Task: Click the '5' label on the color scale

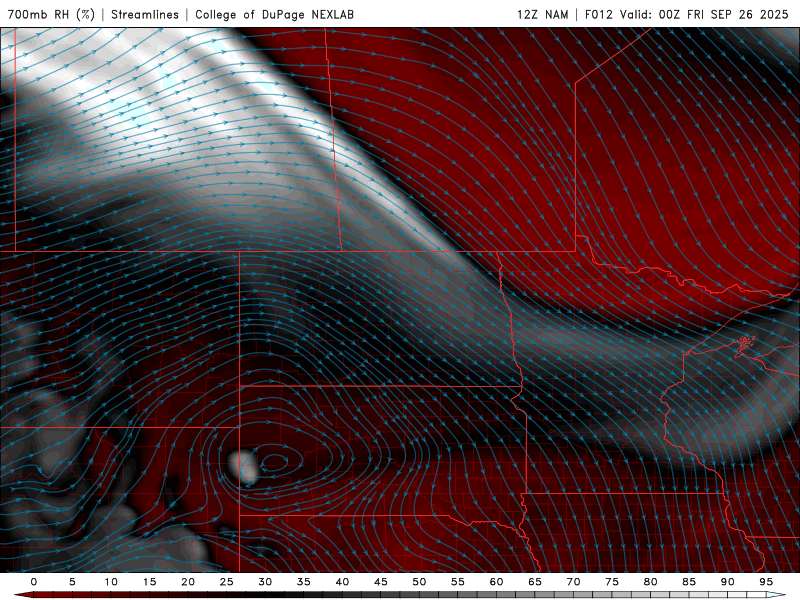Action: coord(72,582)
